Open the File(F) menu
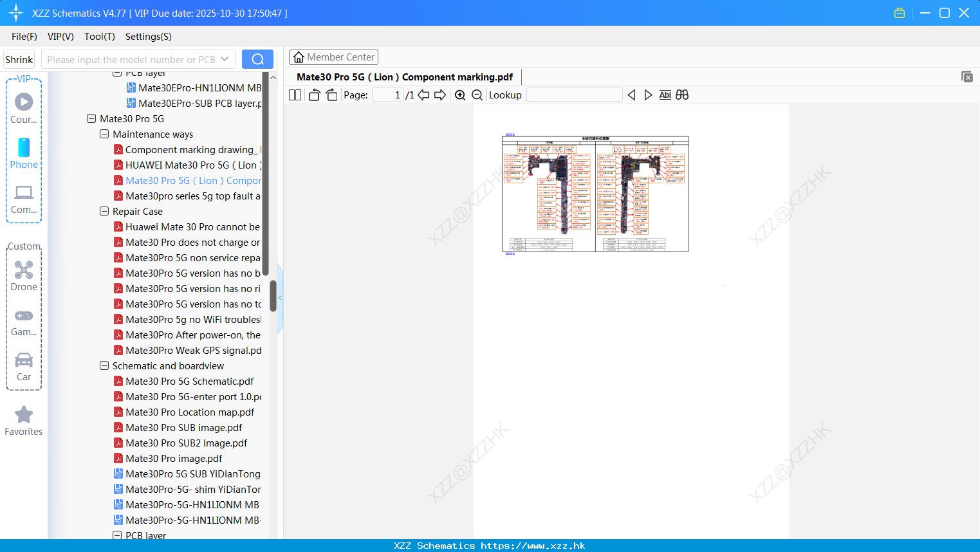Image resolution: width=980 pixels, height=552 pixels. click(x=24, y=37)
